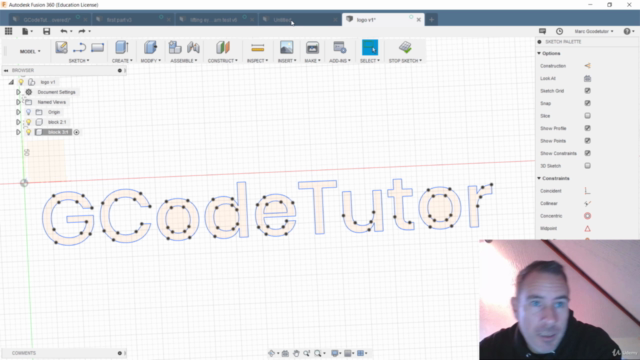This screenshot has height=360, width=640.
Task: Click the Extrude icon in Create
Action: pyautogui.click(x=122, y=47)
